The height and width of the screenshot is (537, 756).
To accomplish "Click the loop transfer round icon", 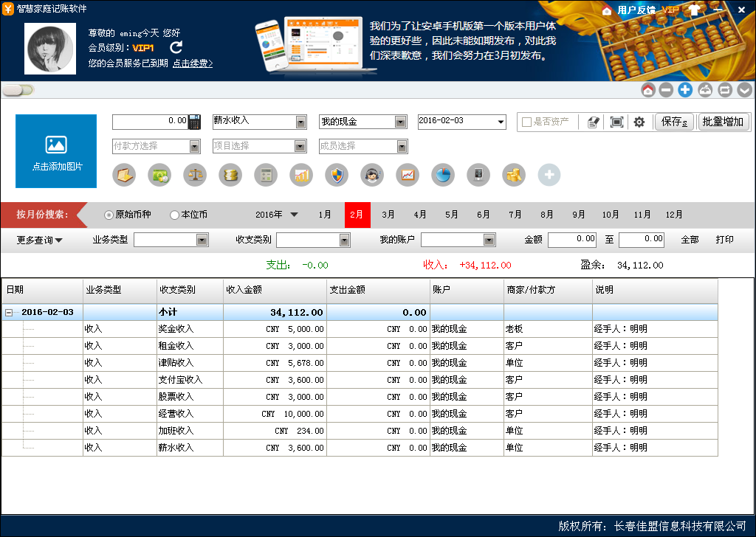I will click(725, 90).
